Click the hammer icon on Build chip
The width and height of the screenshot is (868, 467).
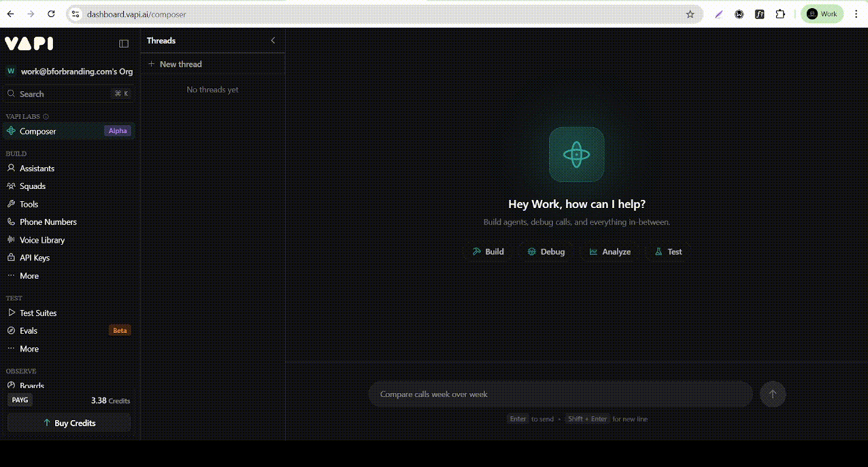[477, 252]
